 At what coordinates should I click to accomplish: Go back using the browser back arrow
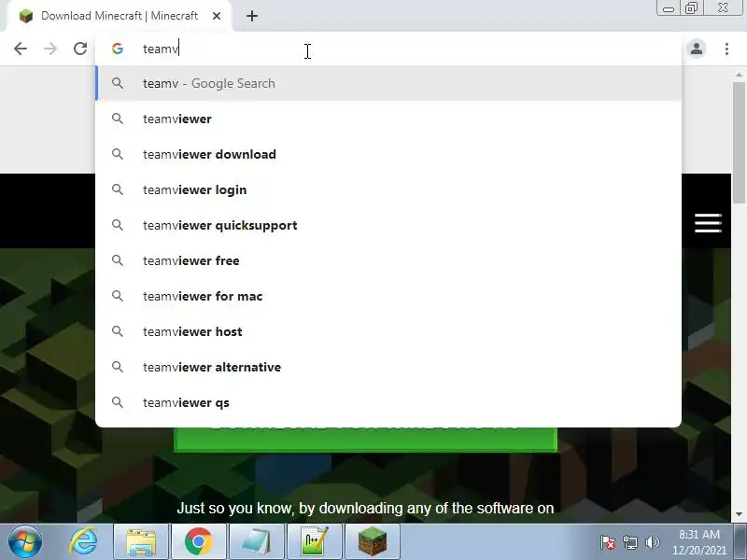coord(21,49)
